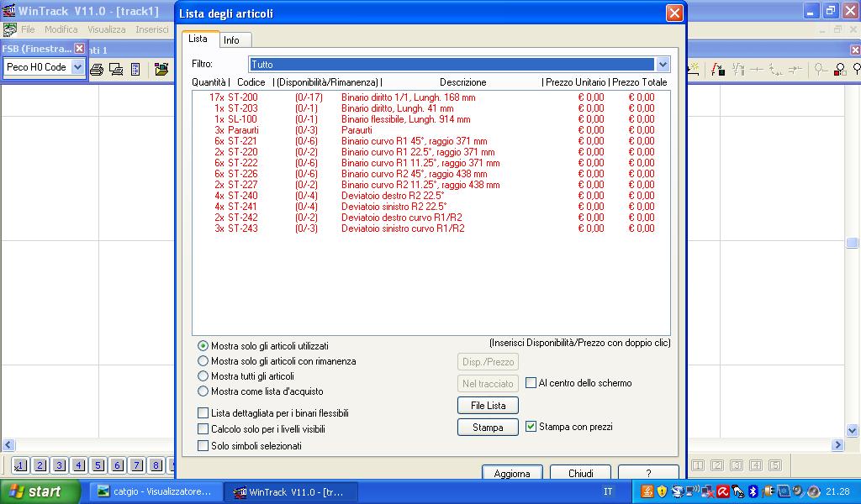Click the scroll-left arrow of horizontal scrollbar

click(x=8, y=444)
